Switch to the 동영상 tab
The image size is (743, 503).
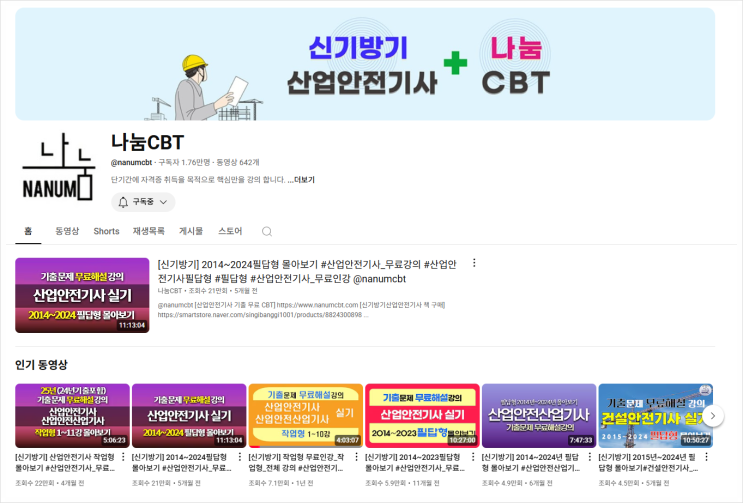click(x=67, y=231)
